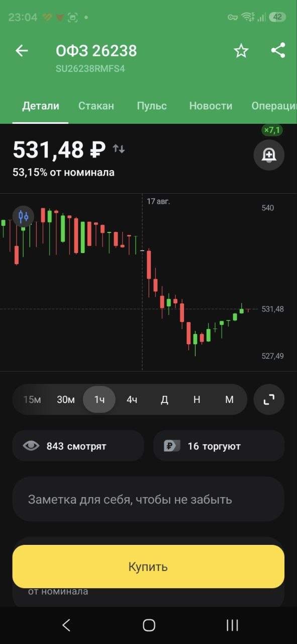
Task: Go back using the top-left arrow
Action: point(22,51)
